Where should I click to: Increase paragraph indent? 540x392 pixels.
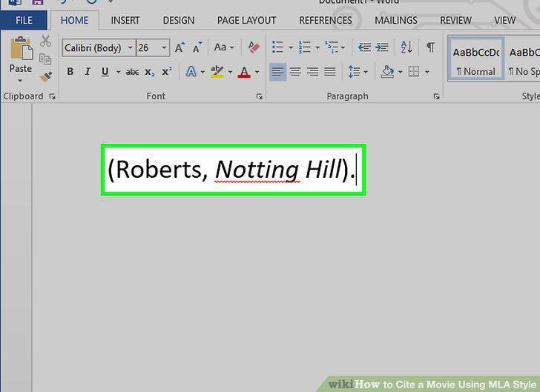(x=382, y=47)
